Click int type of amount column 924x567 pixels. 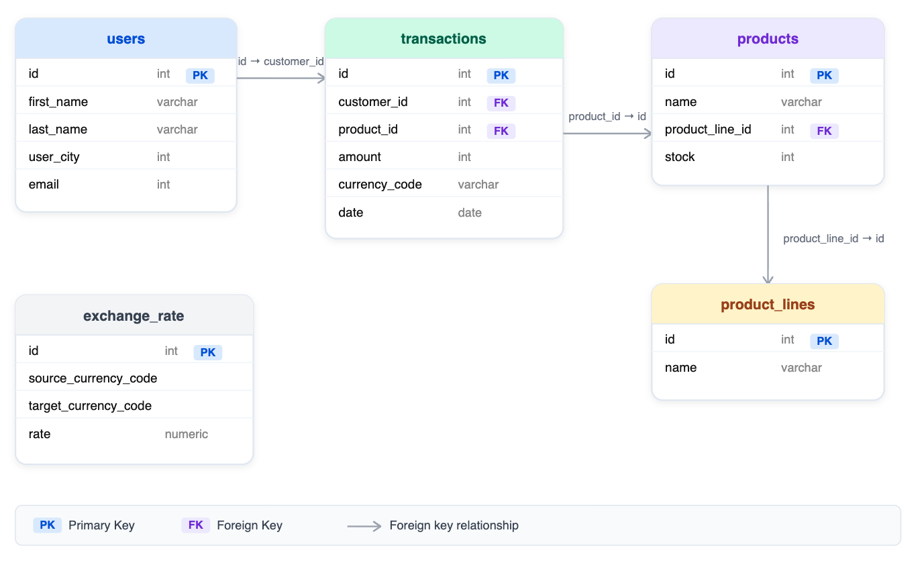(x=465, y=157)
